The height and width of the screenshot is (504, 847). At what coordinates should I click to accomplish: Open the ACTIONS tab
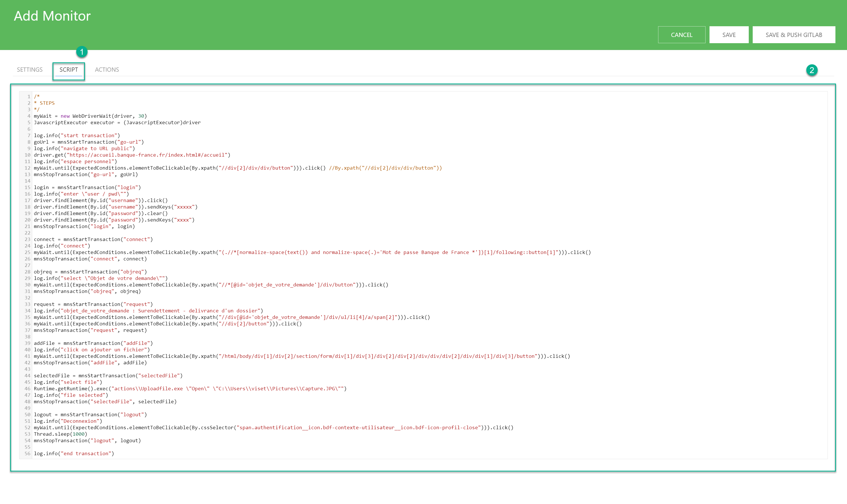point(107,70)
